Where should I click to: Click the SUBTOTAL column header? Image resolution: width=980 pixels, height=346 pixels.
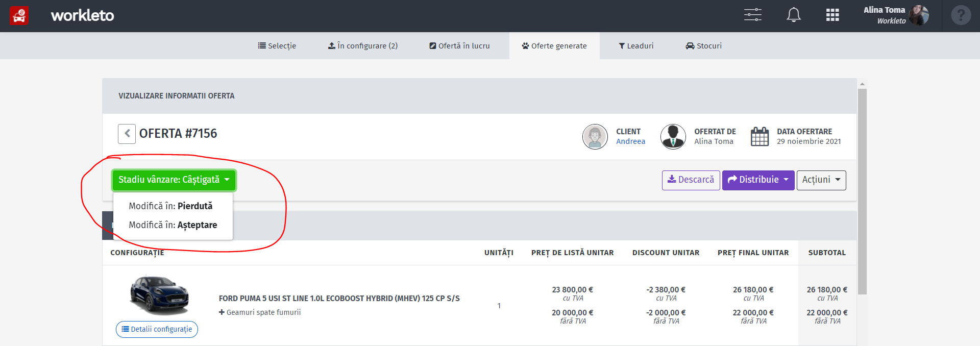pos(827,253)
